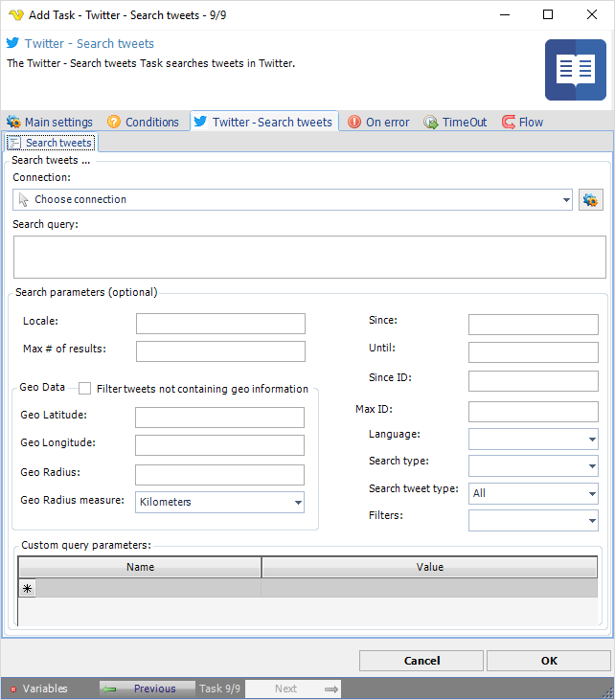Click the connection settings gear icon
615x700 pixels.
[x=590, y=200]
